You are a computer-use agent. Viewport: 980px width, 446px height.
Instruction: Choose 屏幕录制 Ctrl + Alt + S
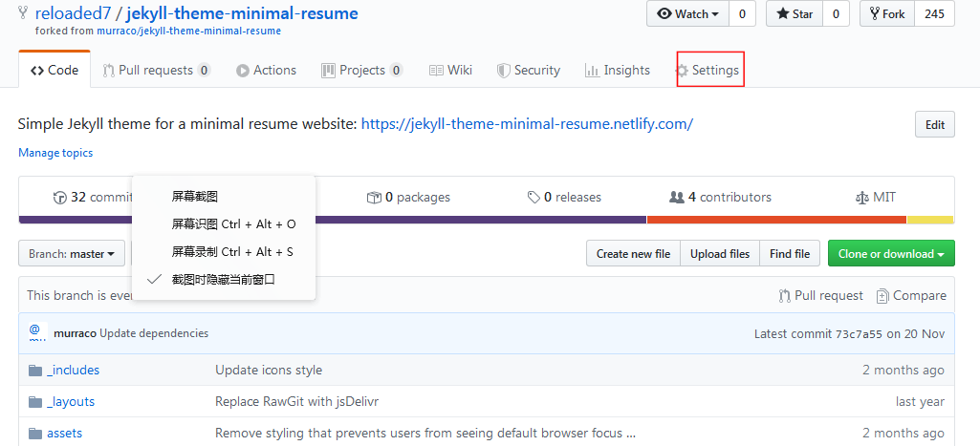[223, 252]
